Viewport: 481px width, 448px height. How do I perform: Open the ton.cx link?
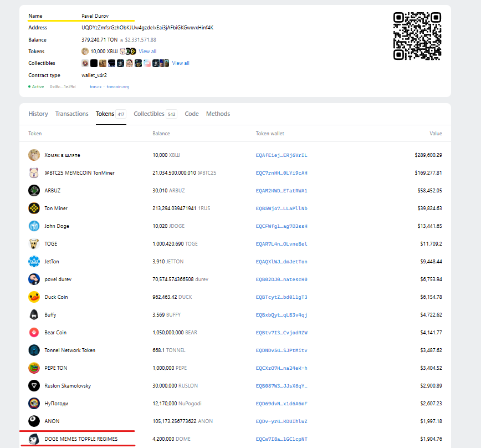(95, 87)
